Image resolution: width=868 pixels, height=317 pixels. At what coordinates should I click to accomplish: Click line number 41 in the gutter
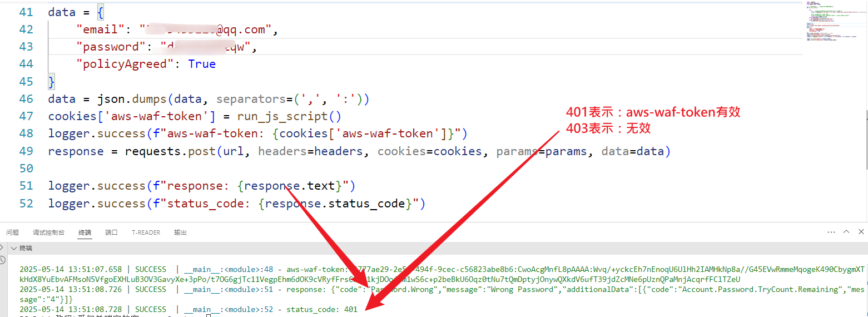pyautogui.click(x=26, y=12)
